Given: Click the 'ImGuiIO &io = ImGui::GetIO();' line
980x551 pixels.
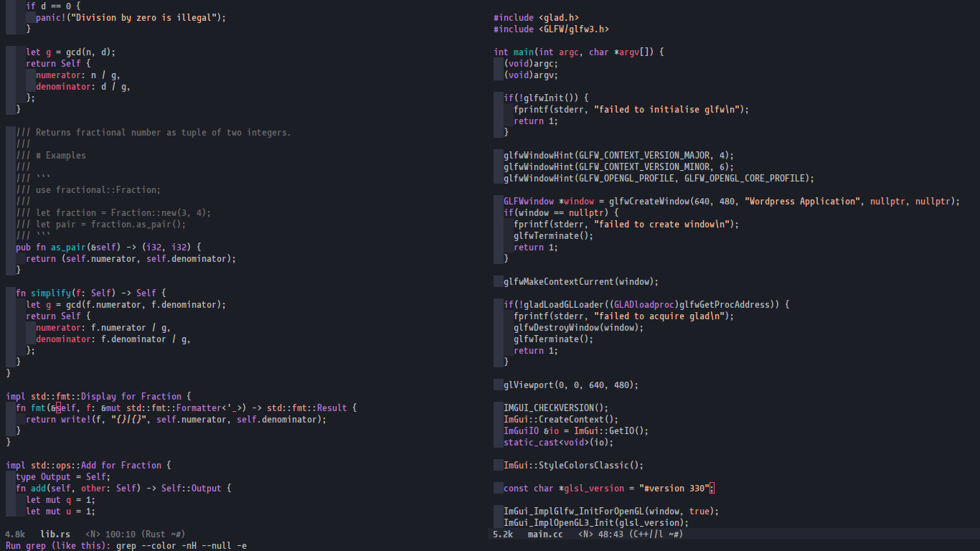Looking at the screenshot, I should pos(576,431).
